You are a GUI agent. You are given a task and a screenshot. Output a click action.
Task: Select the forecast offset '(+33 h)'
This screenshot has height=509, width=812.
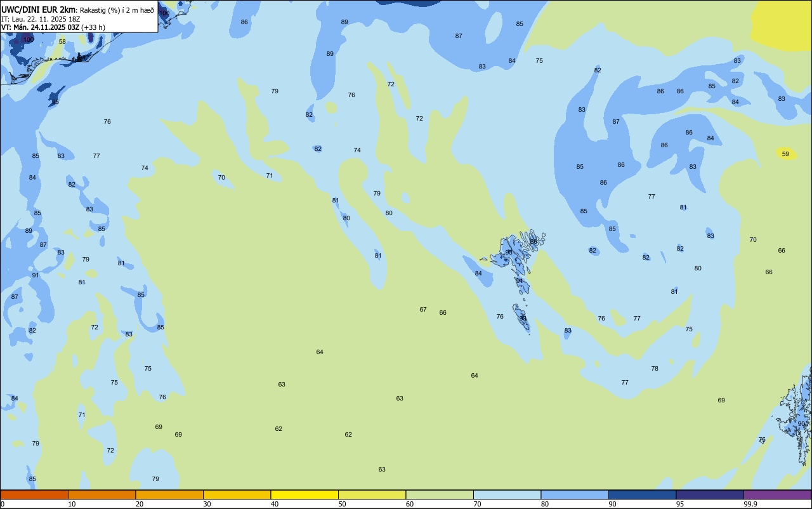point(93,27)
